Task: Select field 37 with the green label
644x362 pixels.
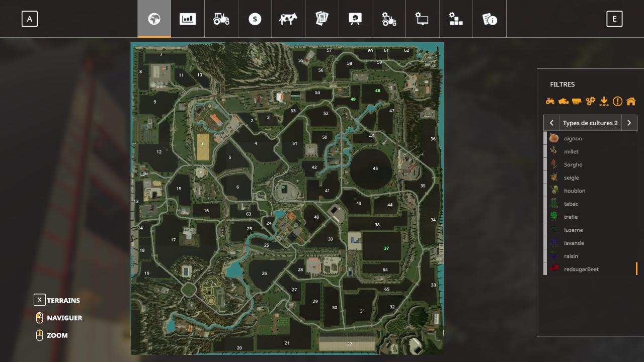Action: tap(382, 246)
